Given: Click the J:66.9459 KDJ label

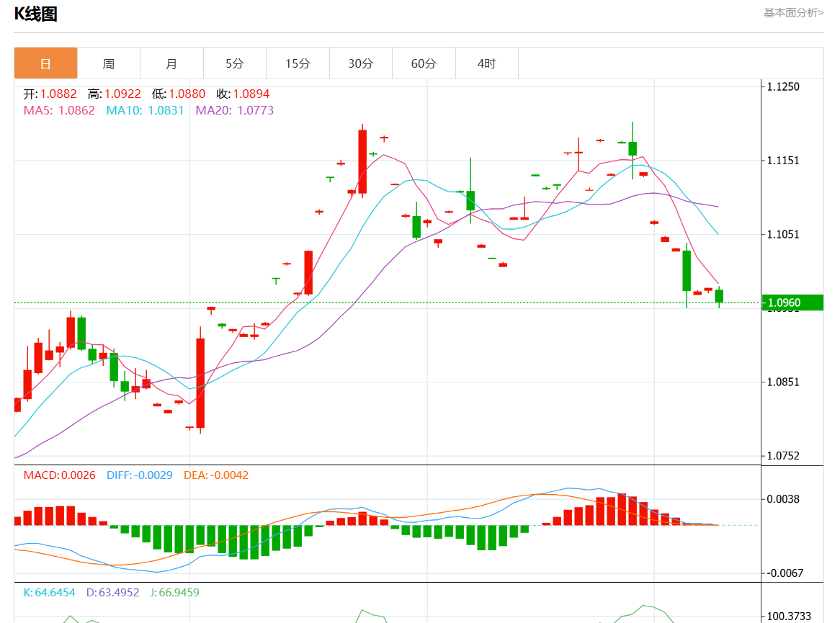Looking at the screenshot, I should [x=174, y=593].
